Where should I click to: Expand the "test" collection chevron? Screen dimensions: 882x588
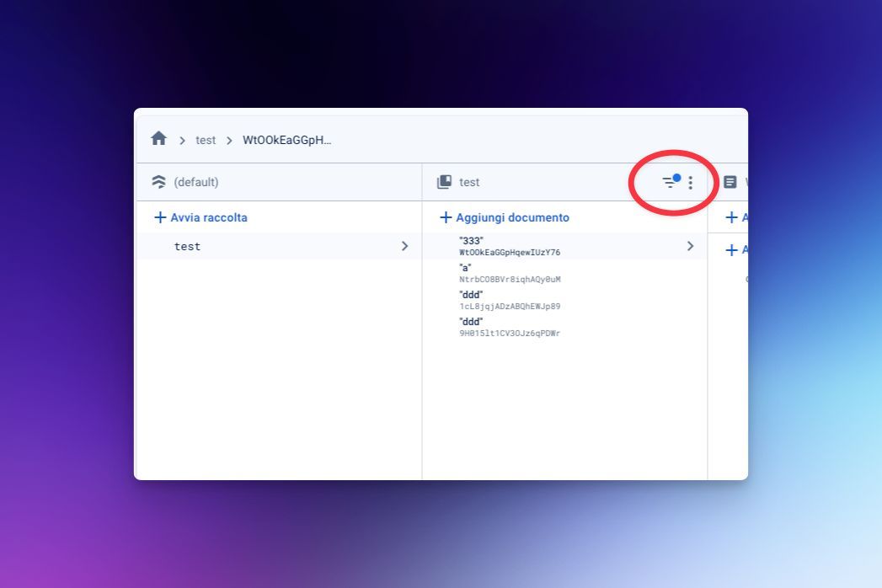pyautogui.click(x=405, y=246)
